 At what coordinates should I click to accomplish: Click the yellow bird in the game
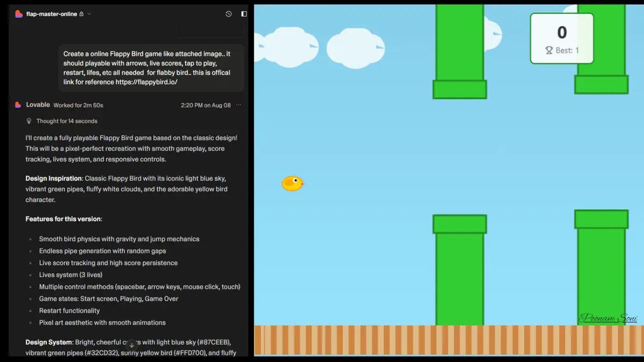click(x=292, y=183)
